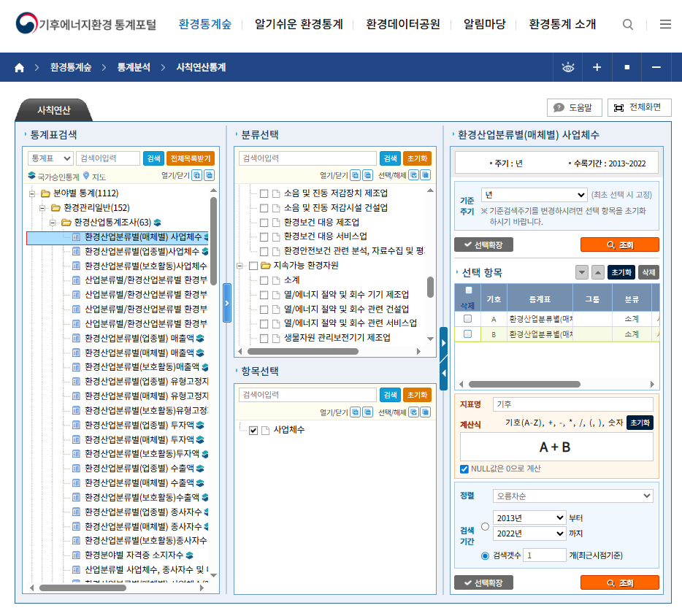Click the home icon in the breadcrumb bar
This screenshot has height=616, width=682.
coord(19,68)
